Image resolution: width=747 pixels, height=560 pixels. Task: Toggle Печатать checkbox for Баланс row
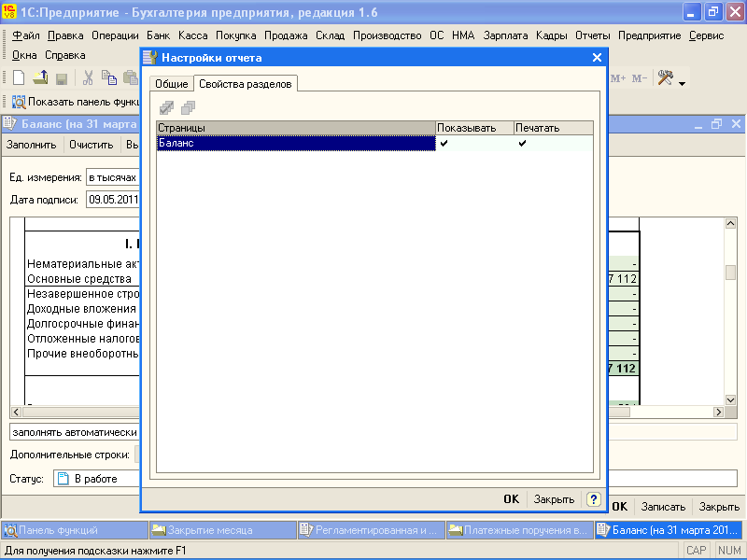coord(522,143)
